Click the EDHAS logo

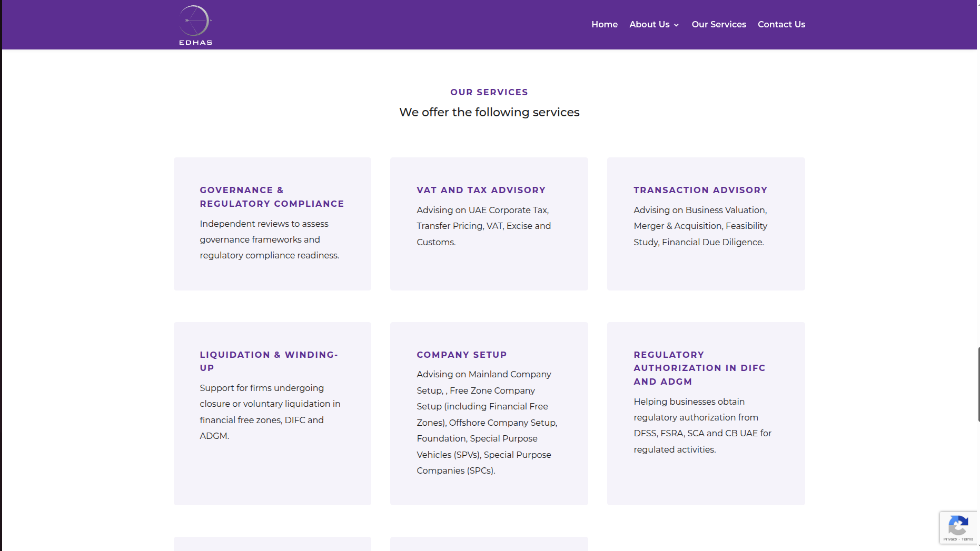coord(195,25)
